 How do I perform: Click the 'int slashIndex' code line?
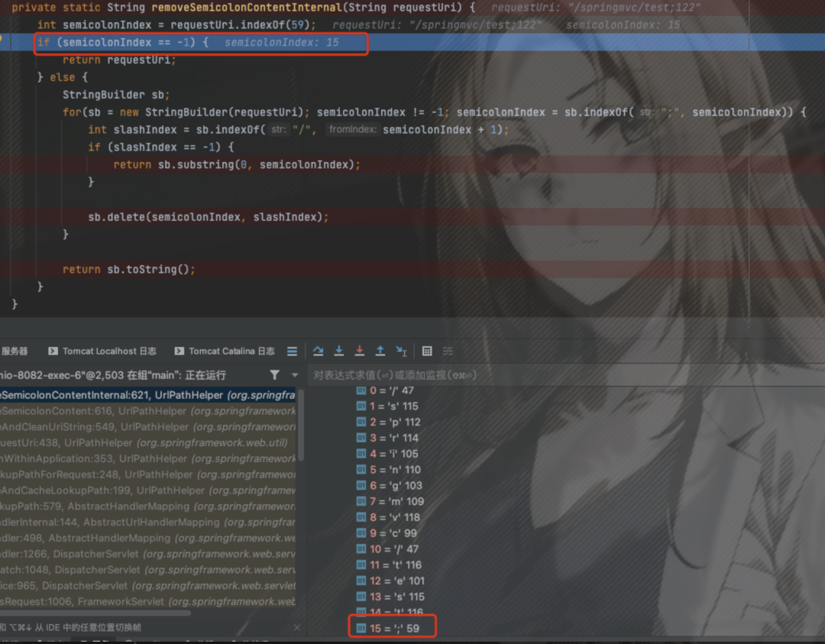[299, 129]
